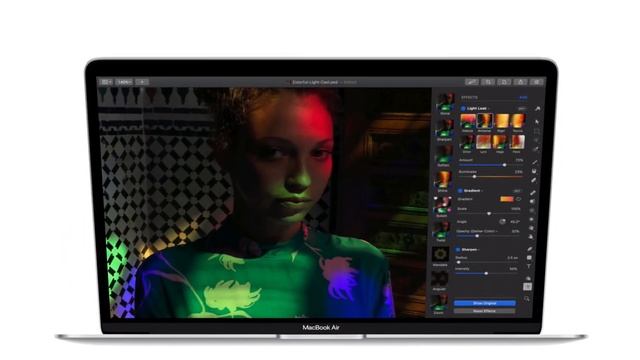
Task: Select the Orion light leak style thumbnail
Action: (x=467, y=142)
